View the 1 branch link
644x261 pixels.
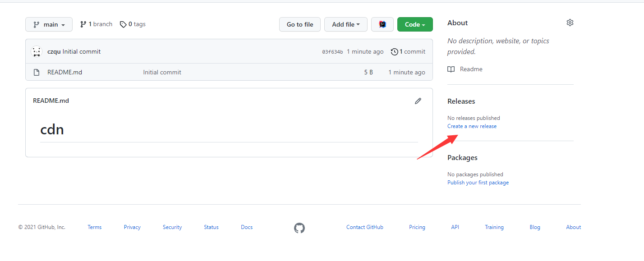pos(96,24)
